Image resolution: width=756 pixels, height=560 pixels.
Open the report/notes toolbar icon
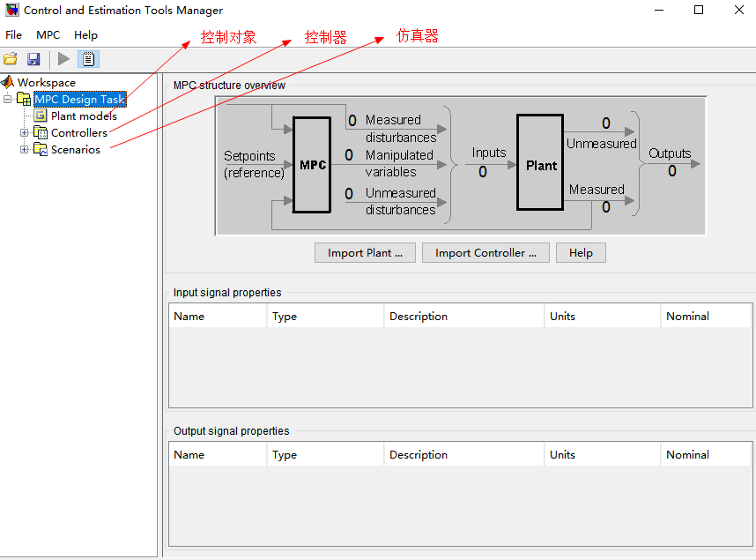(88, 58)
